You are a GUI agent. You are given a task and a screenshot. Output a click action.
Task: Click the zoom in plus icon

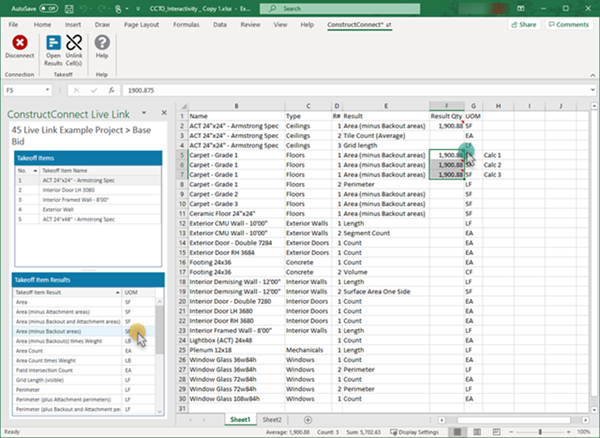pos(569,432)
